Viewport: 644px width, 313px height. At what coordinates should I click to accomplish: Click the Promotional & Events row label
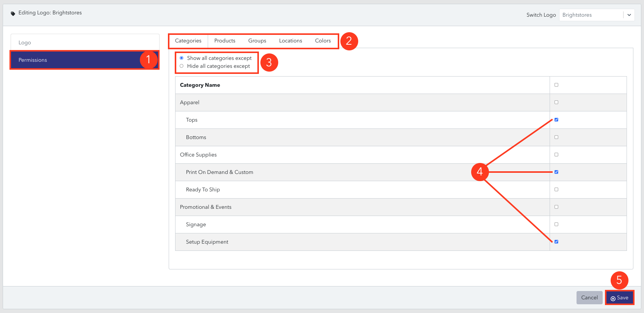(205, 207)
